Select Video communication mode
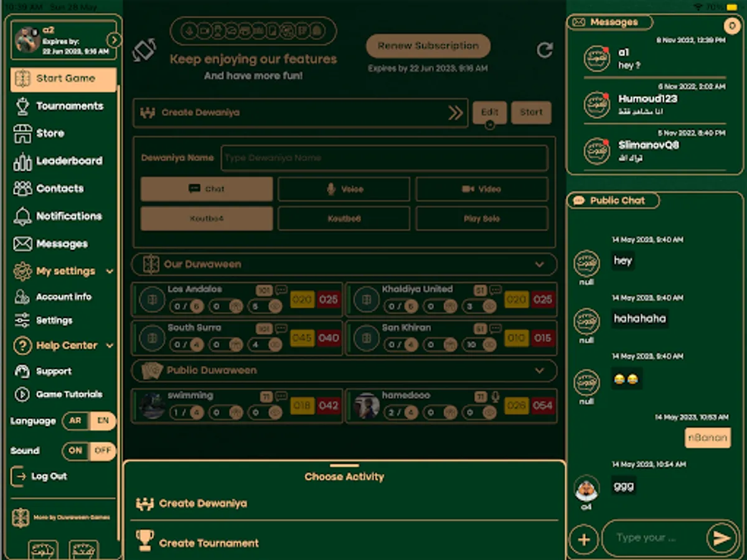 tap(482, 189)
